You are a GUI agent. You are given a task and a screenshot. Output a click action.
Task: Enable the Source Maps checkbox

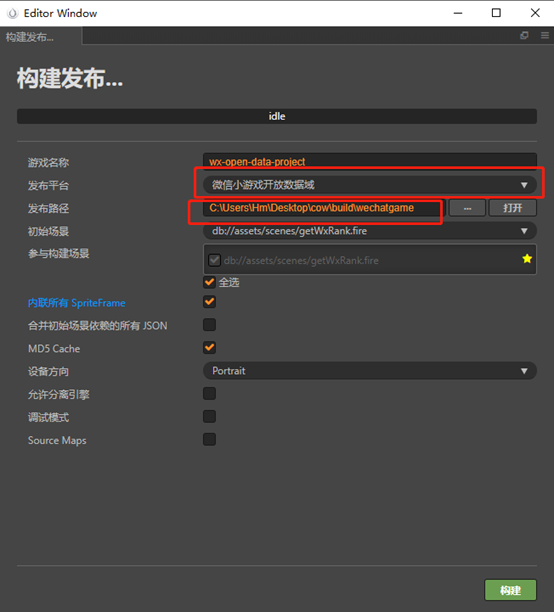coord(210,439)
